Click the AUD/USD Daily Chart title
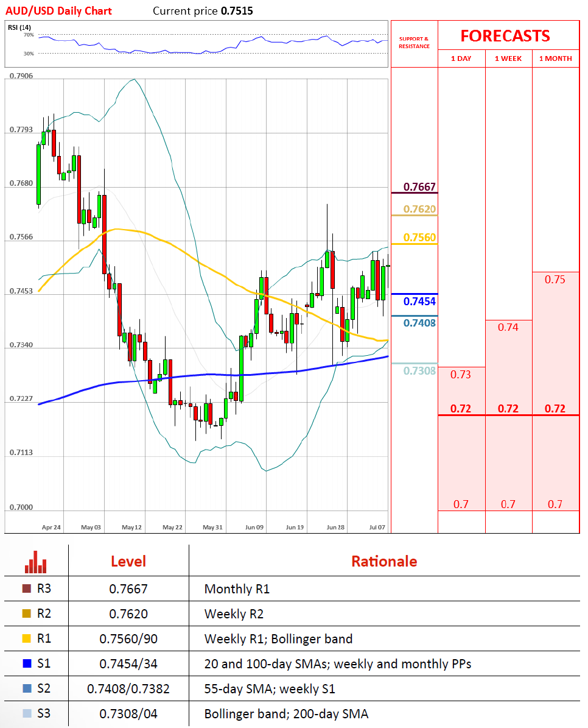Image resolution: width=588 pixels, height=728 pixels. point(58,11)
